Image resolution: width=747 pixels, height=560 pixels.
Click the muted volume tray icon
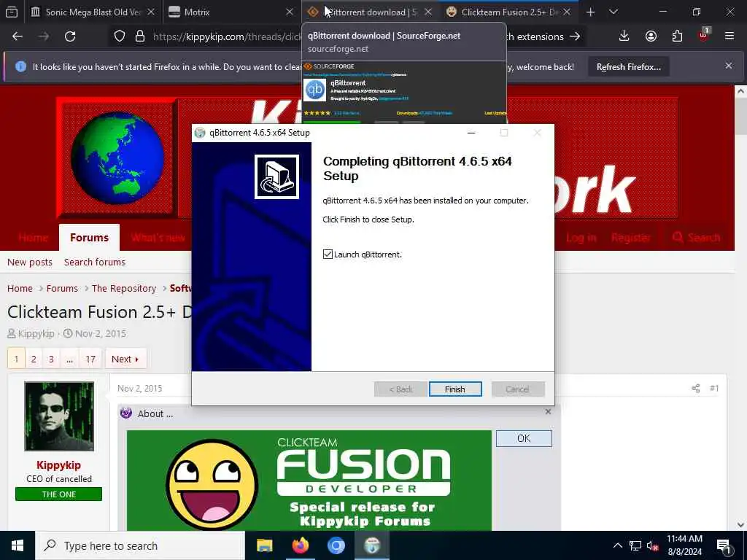coord(653,545)
